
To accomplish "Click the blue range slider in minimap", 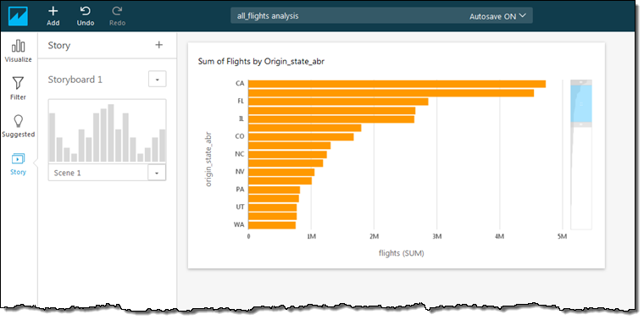I will [x=580, y=103].
